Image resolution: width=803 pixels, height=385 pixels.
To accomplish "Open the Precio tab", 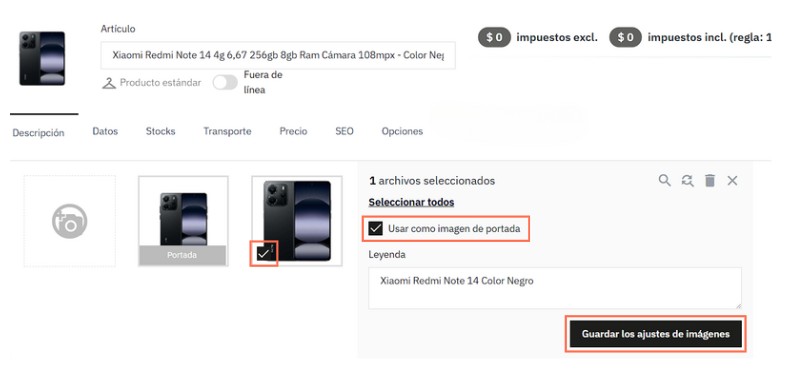I will [293, 132].
